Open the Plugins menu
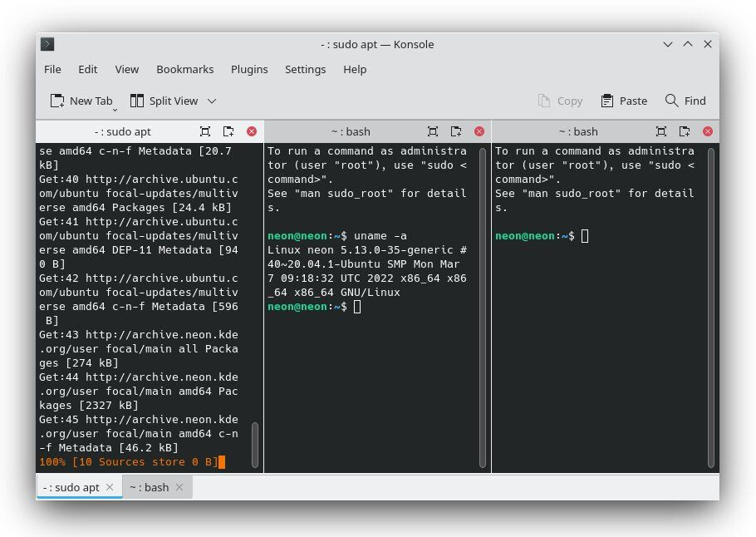The height and width of the screenshot is (537, 756). tap(249, 69)
